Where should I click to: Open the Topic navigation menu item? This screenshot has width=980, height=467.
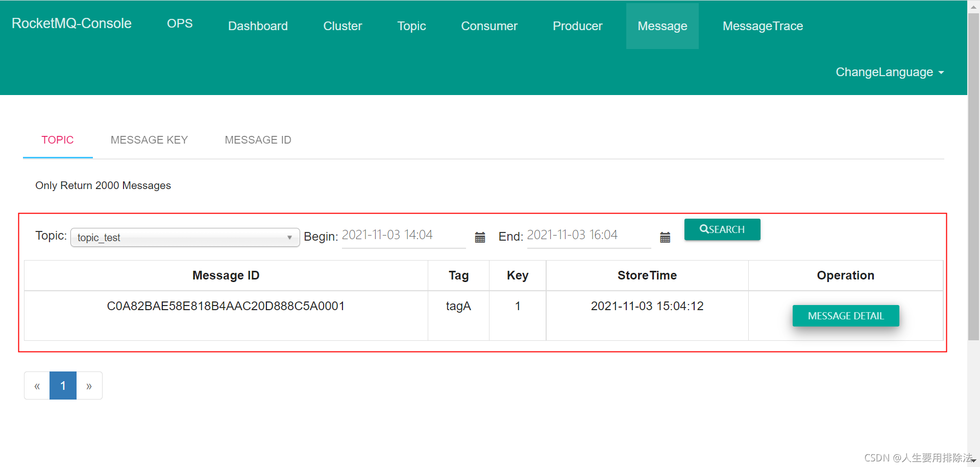411,26
